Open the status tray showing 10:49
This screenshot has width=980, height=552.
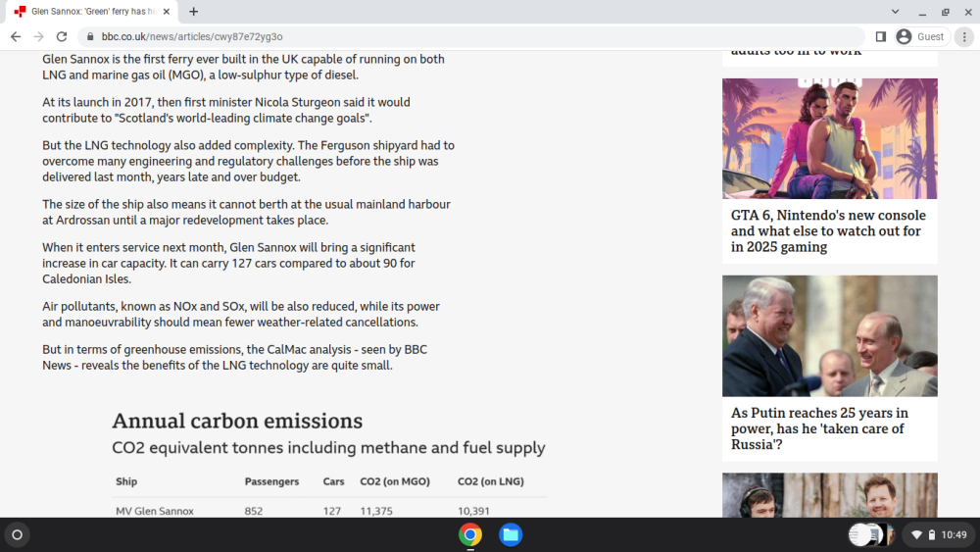click(939, 535)
